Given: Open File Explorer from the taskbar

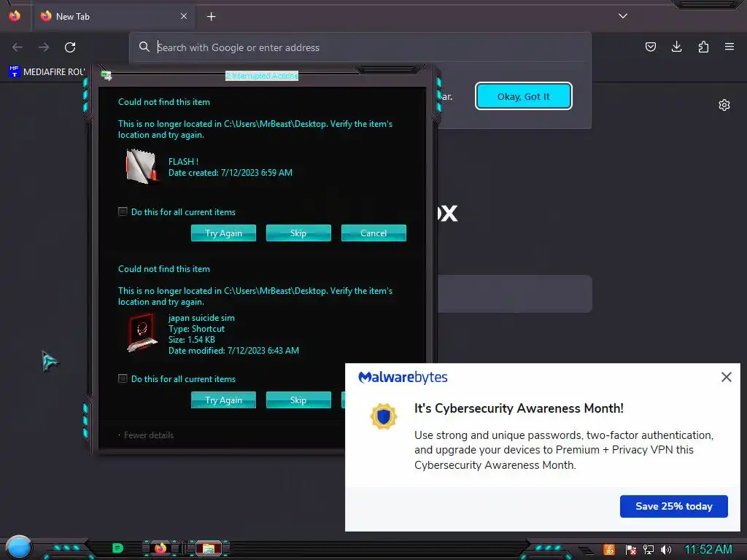Looking at the screenshot, I should coord(209,548).
